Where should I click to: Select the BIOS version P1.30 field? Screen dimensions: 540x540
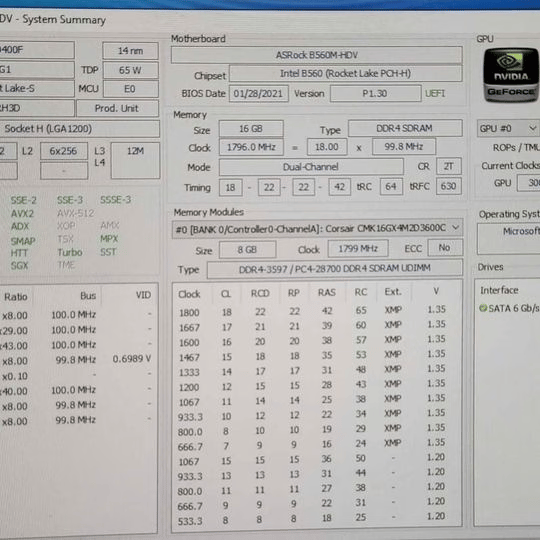pyautogui.click(x=375, y=93)
